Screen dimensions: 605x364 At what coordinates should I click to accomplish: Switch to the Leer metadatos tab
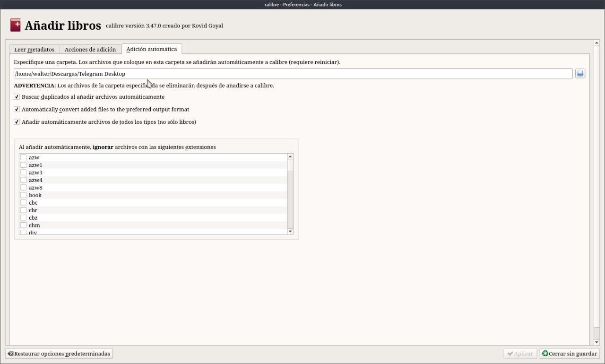click(x=34, y=49)
